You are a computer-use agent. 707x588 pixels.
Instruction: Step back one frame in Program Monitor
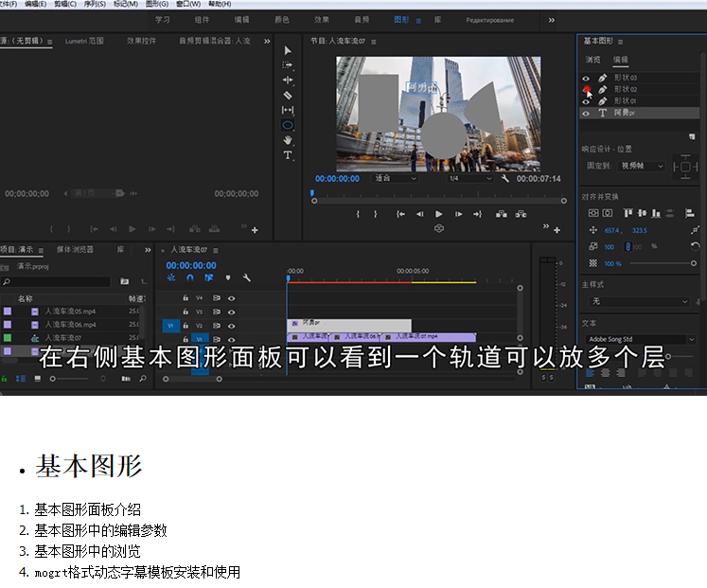[420, 214]
